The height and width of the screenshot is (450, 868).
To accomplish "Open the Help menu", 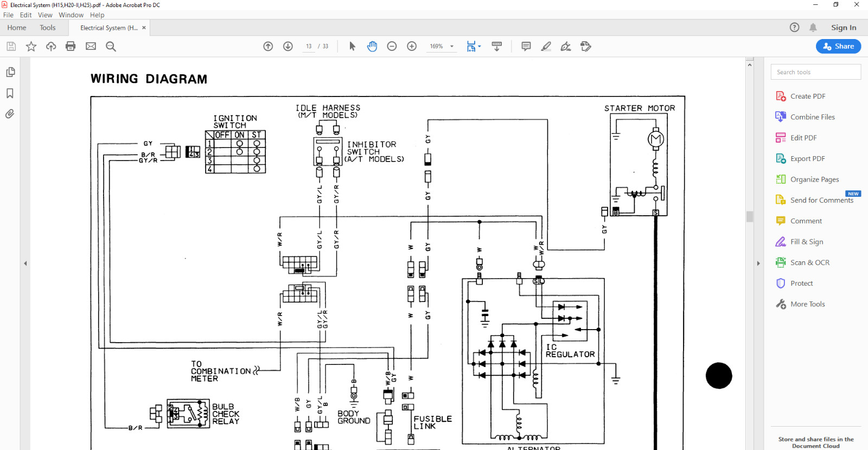I will pos(97,15).
